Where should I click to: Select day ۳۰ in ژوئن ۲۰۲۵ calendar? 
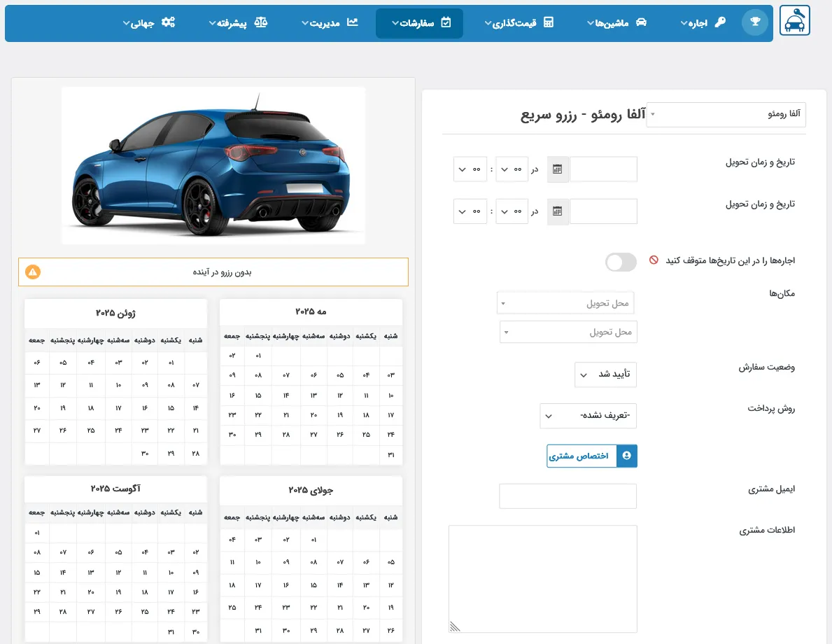coord(145,453)
